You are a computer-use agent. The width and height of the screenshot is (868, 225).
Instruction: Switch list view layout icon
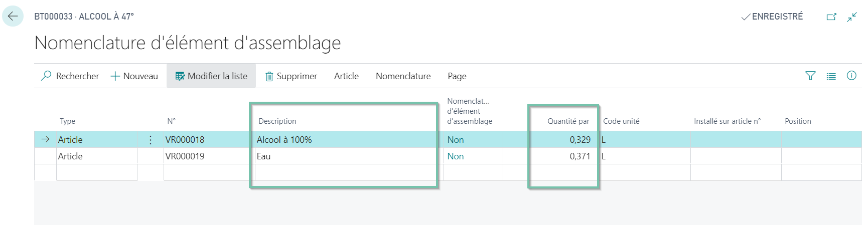click(x=831, y=76)
